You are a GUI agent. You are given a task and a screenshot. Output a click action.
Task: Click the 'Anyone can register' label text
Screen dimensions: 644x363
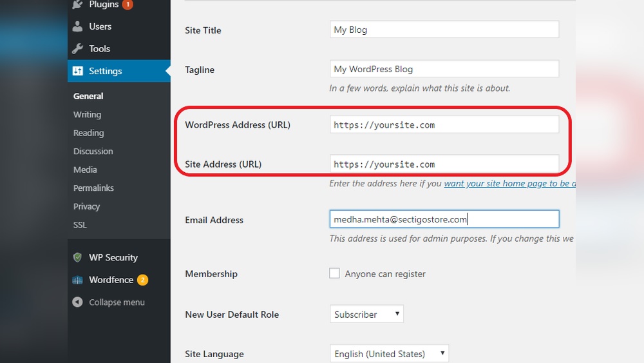point(385,274)
